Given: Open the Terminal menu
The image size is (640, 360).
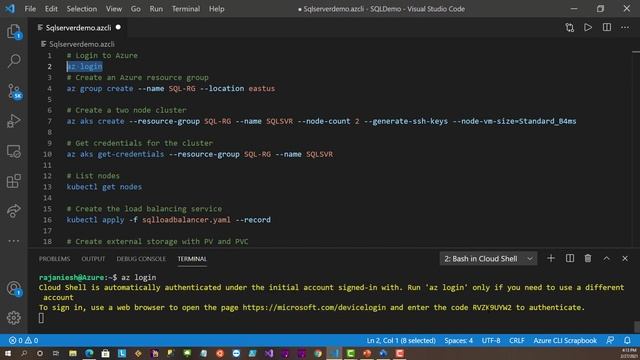Looking at the screenshot, I should click(x=186, y=9).
